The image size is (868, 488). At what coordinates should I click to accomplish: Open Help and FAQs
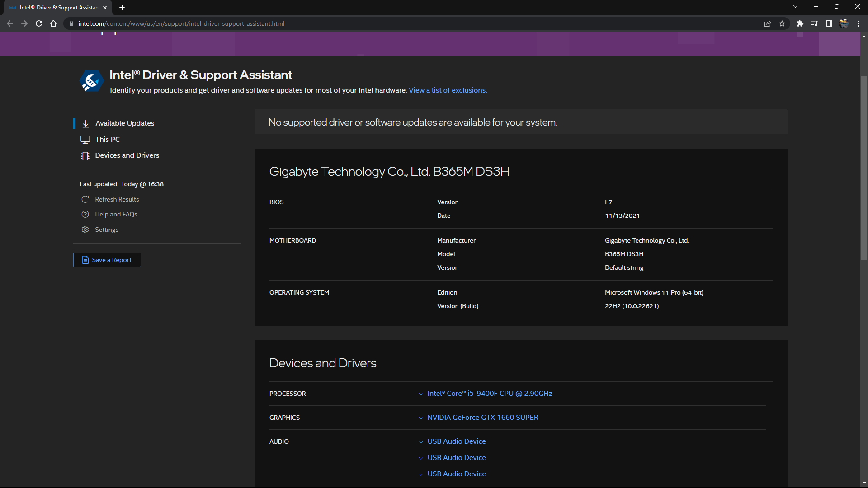click(x=115, y=214)
